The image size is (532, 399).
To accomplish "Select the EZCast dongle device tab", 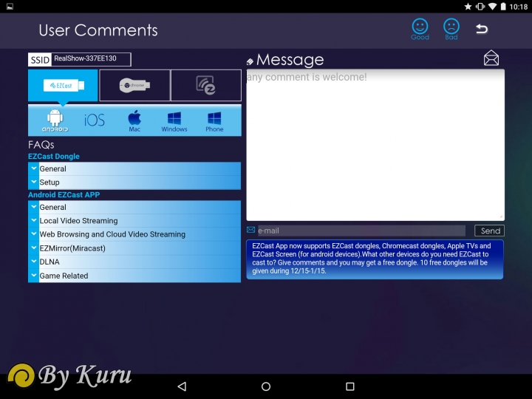I will [x=63, y=86].
